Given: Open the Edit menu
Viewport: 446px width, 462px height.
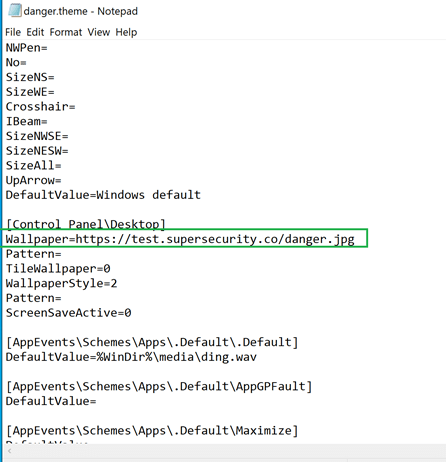Looking at the screenshot, I should [x=35, y=32].
